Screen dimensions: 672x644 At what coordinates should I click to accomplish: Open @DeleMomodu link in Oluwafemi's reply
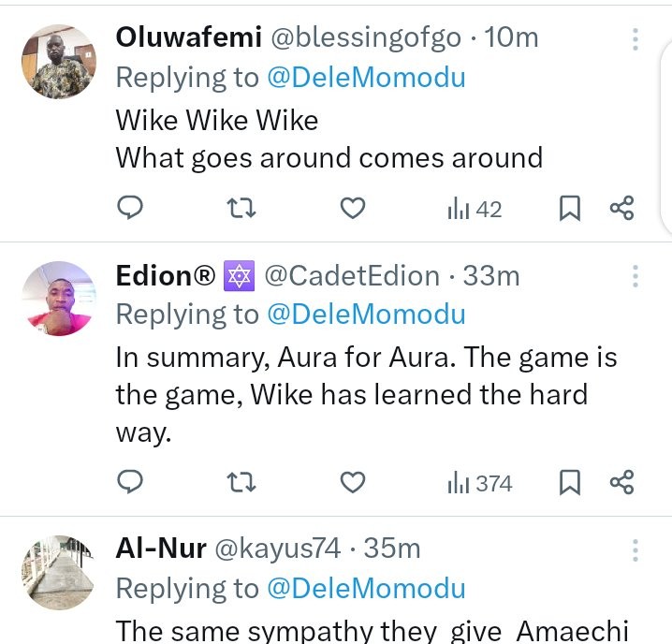click(367, 78)
